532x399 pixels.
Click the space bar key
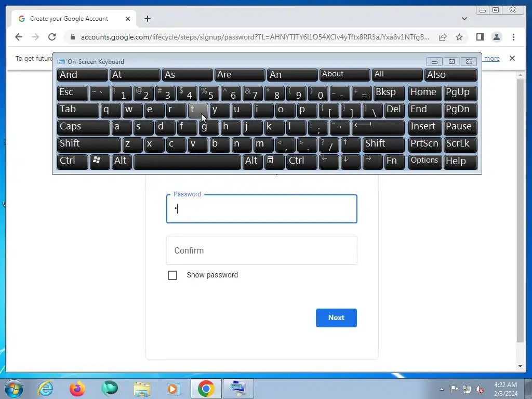(x=187, y=162)
